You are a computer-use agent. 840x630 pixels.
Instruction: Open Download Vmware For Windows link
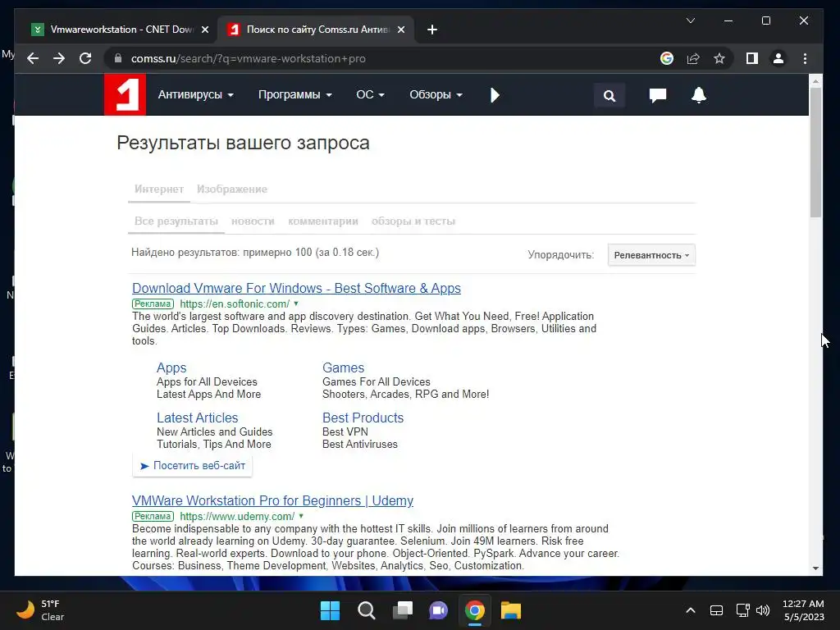tap(296, 288)
